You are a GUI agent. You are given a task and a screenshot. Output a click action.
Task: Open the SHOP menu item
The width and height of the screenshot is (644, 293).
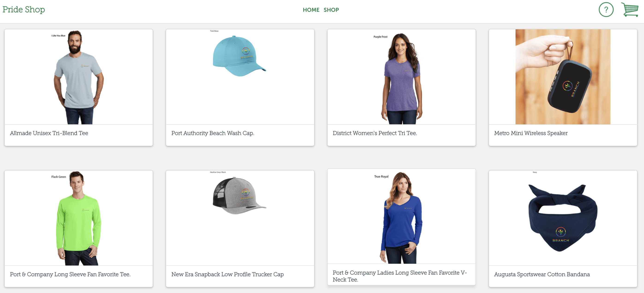pyautogui.click(x=331, y=10)
